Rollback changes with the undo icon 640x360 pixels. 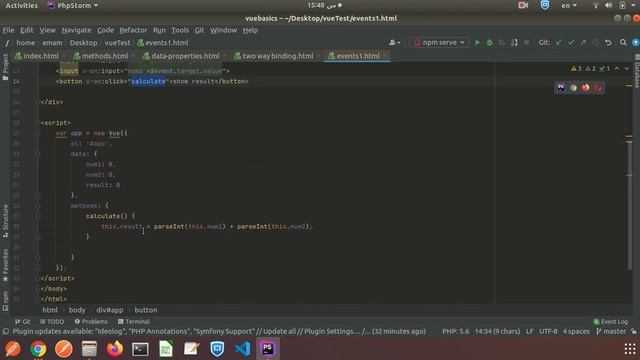coord(608,42)
